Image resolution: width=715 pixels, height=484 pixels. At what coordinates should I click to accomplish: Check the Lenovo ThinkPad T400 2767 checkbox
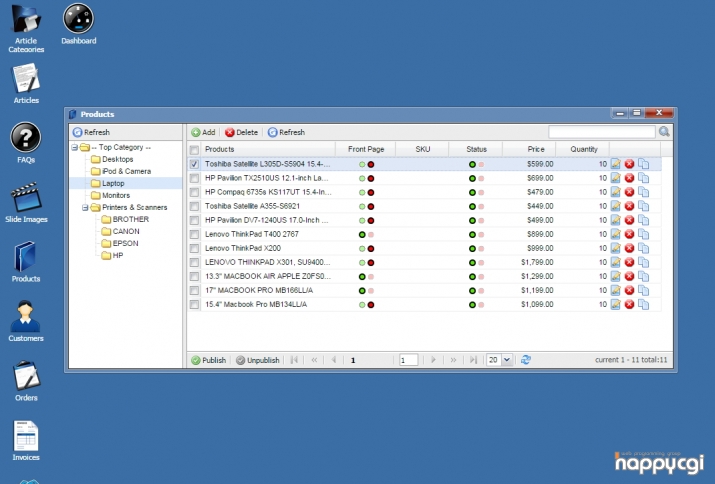tap(194, 234)
